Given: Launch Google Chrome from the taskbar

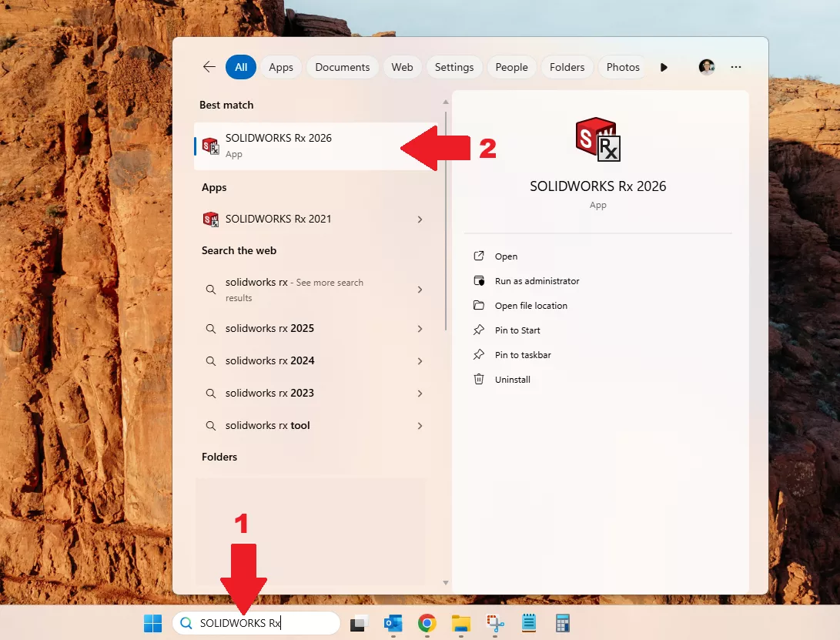Looking at the screenshot, I should pyautogui.click(x=427, y=622).
